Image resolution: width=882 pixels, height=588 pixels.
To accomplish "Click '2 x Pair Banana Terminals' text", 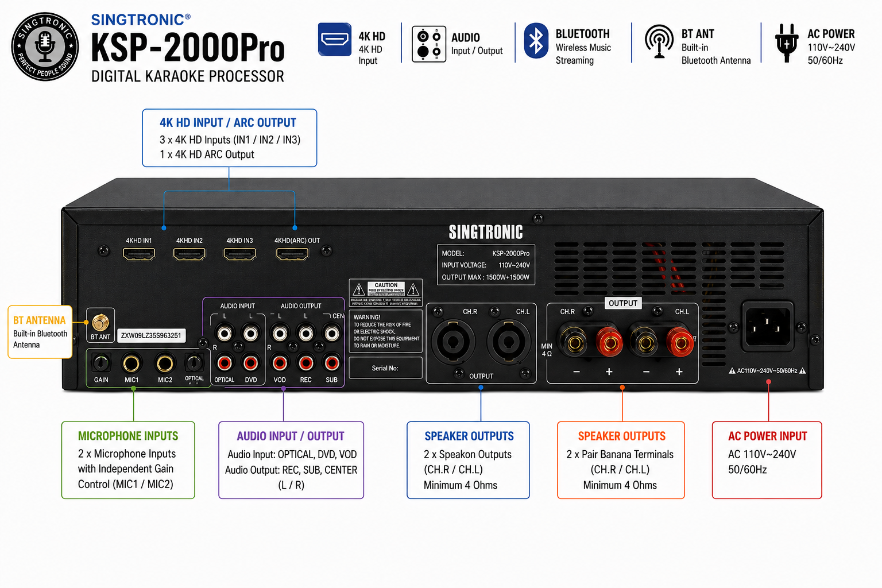I will (620, 454).
